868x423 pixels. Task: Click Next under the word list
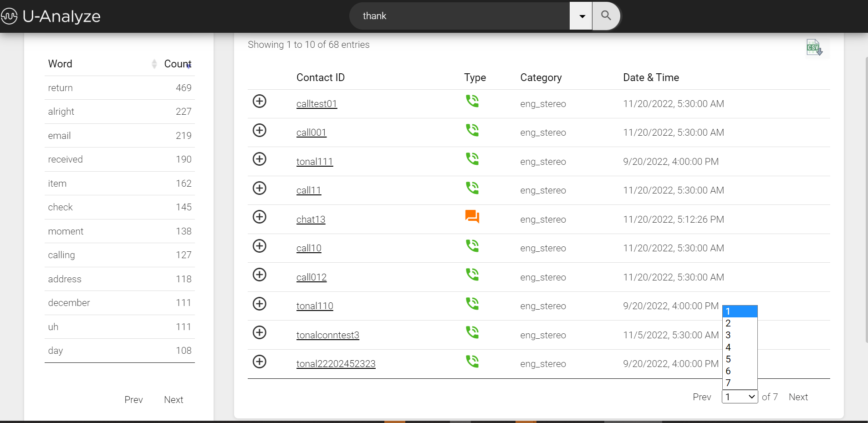(x=174, y=400)
